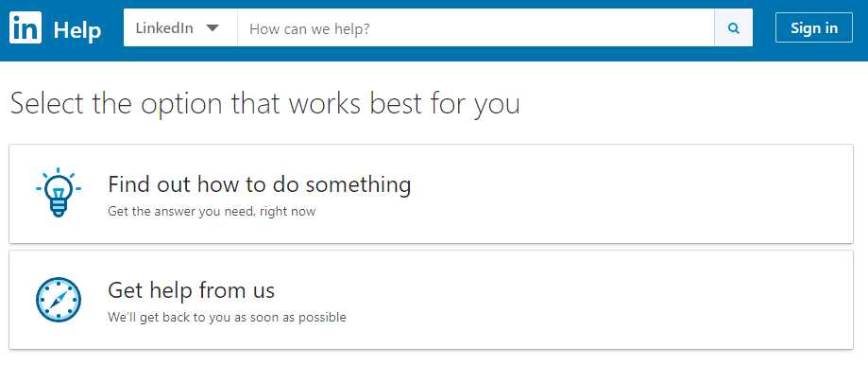
Task: Expand the product list via triangle arrow
Action: coord(213,28)
